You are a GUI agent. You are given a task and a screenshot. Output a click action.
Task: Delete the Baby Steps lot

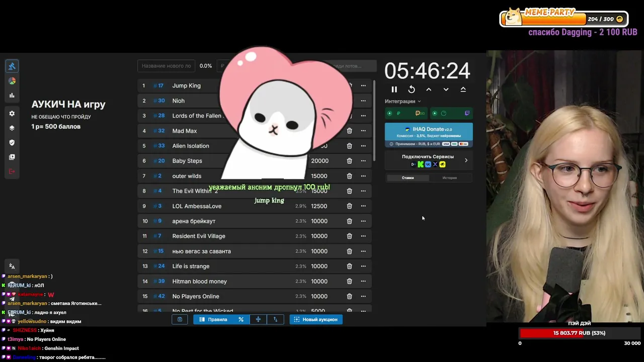(x=349, y=161)
